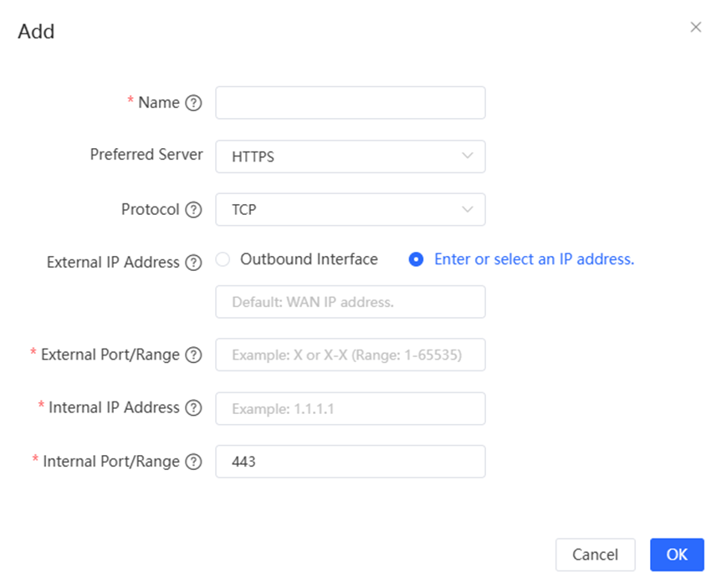Image resolution: width=722 pixels, height=588 pixels.
Task: Click the Internal Port/Range field showing 443
Action: [351, 462]
